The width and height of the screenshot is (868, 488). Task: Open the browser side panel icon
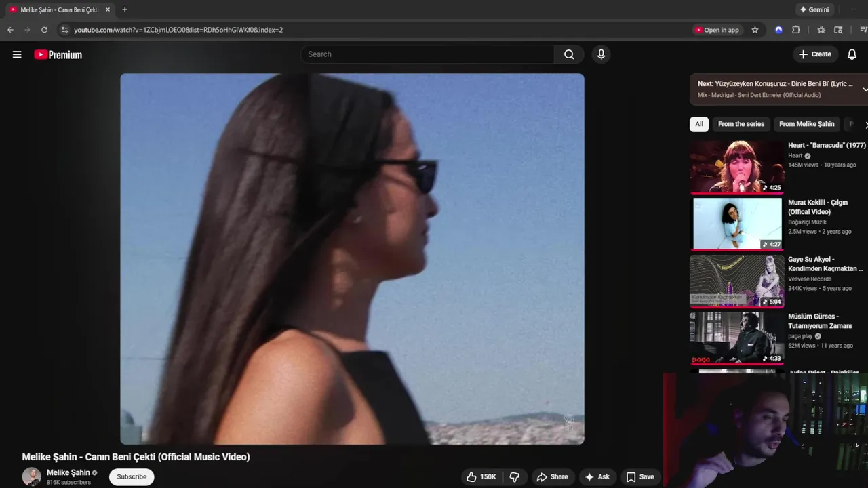point(838,30)
